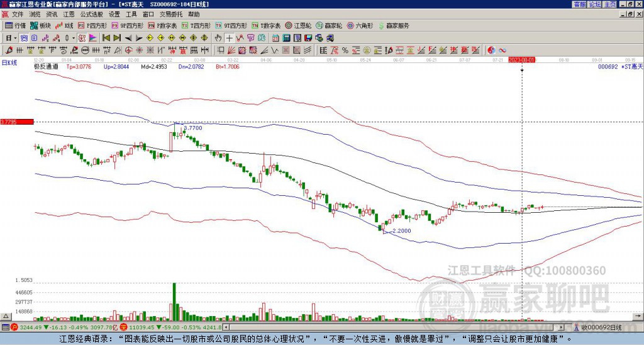The image size is (644, 345).
Task: Open the 江恩轮 tool
Action: (299, 25)
